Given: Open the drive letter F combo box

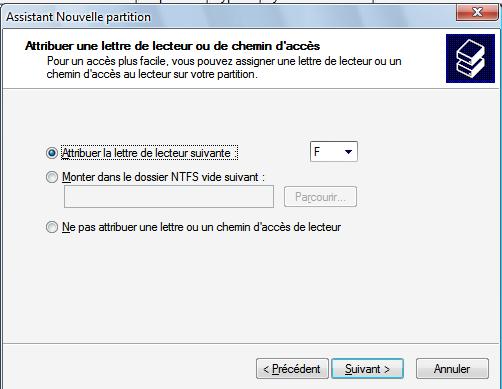Looking at the screenshot, I should point(334,152).
